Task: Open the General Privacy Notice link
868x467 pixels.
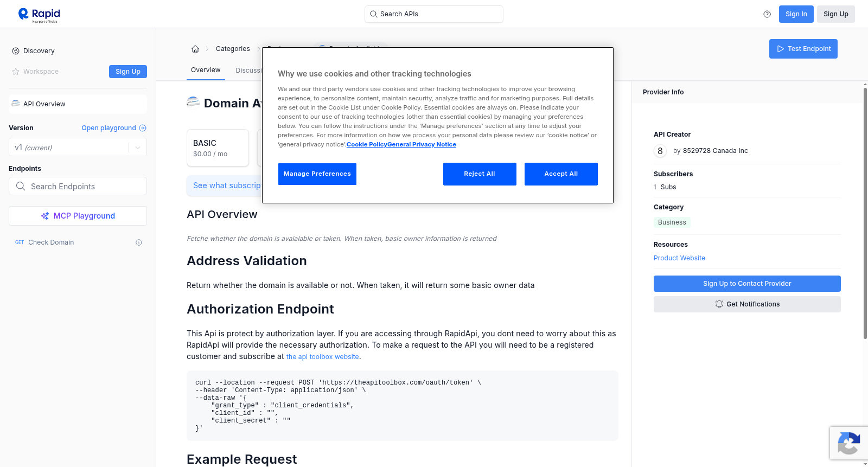Action: (x=422, y=144)
